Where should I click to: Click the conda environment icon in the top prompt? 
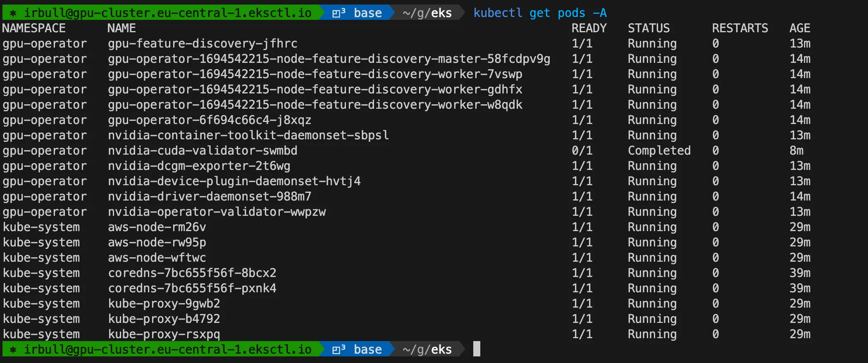coord(339,13)
